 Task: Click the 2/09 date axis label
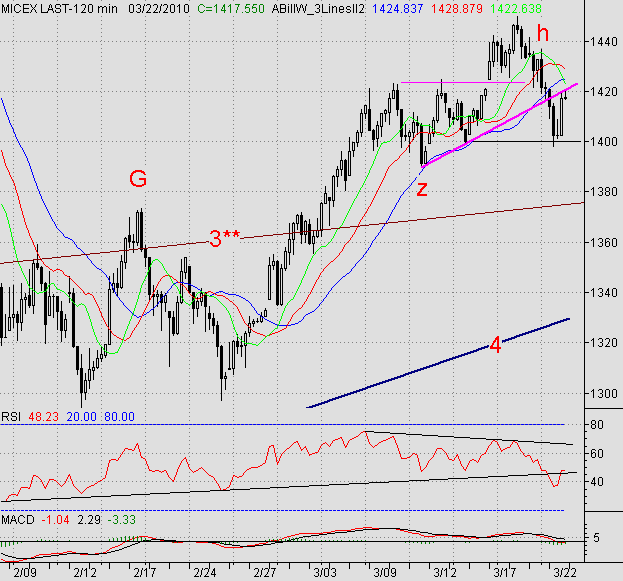tap(25, 573)
